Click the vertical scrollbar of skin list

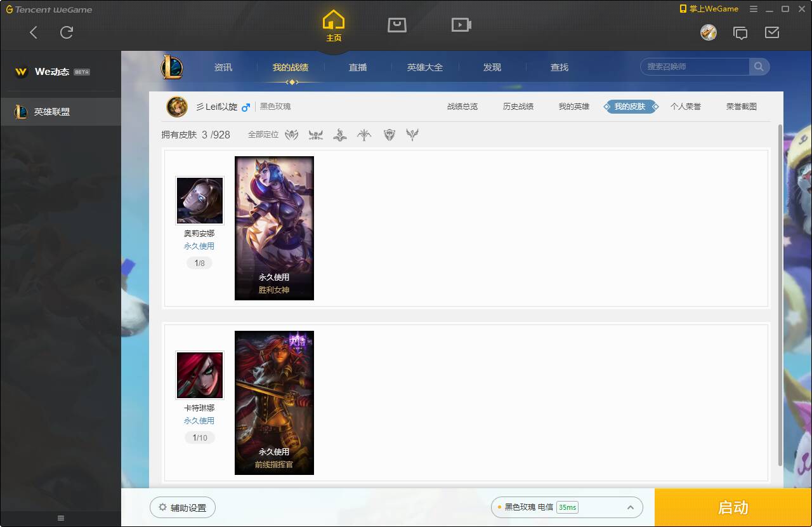click(x=780, y=292)
